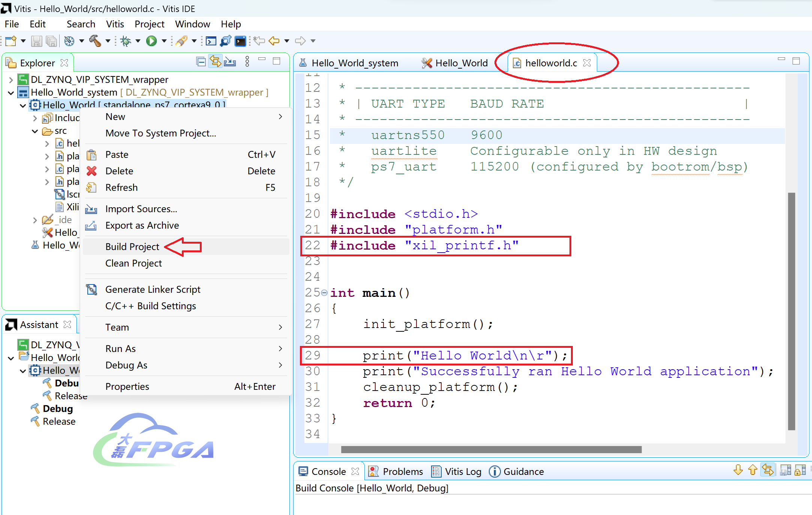Expand DL_ZYNQ_VIP_SYSTEM_wrapper in Explorer tree
The width and height of the screenshot is (812, 515).
11,80
